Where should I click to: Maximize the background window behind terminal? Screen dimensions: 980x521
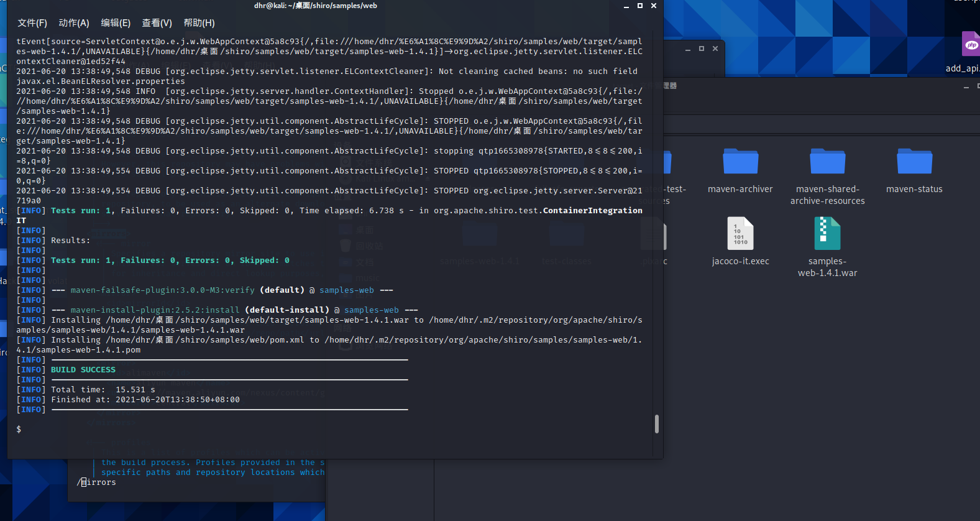click(x=702, y=48)
